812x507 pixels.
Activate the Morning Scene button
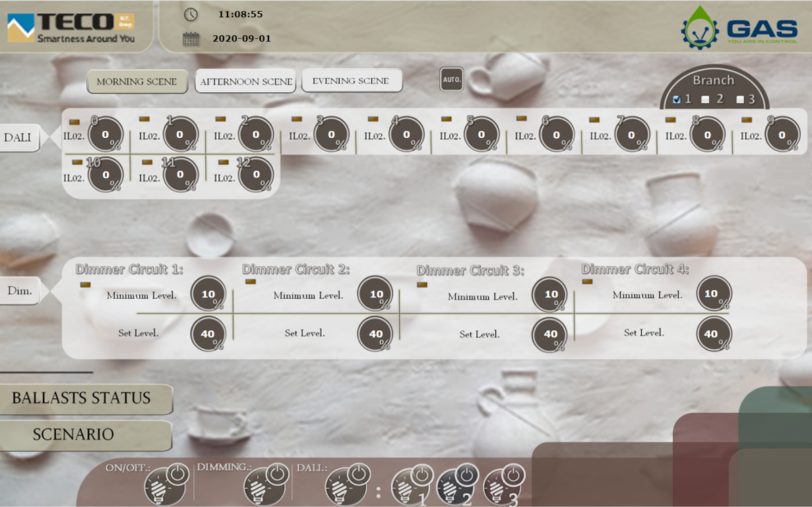137,82
